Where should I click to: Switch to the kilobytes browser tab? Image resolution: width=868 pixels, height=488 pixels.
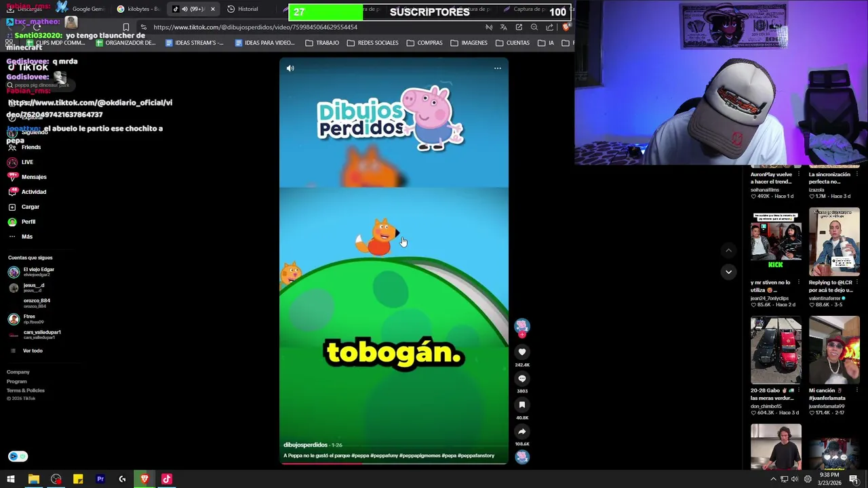(x=138, y=9)
